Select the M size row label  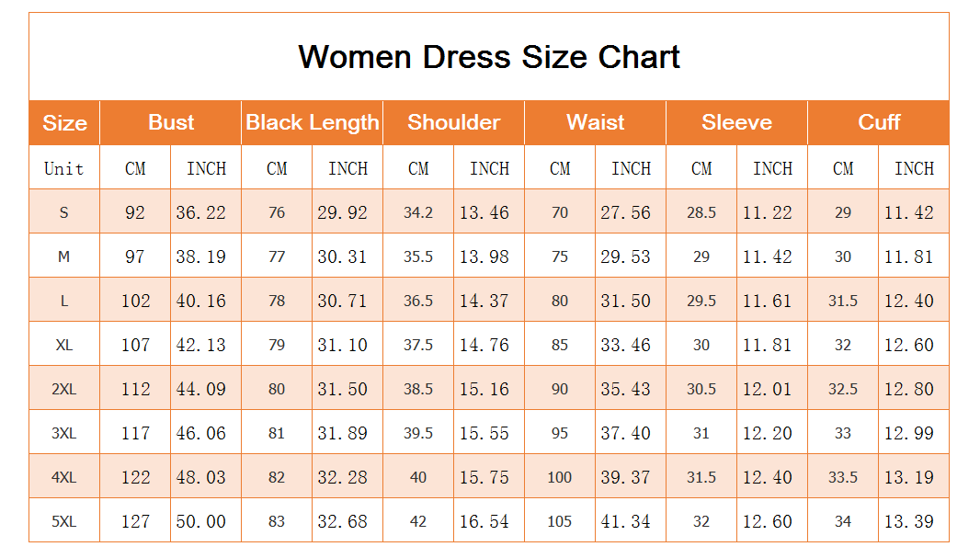(x=63, y=256)
